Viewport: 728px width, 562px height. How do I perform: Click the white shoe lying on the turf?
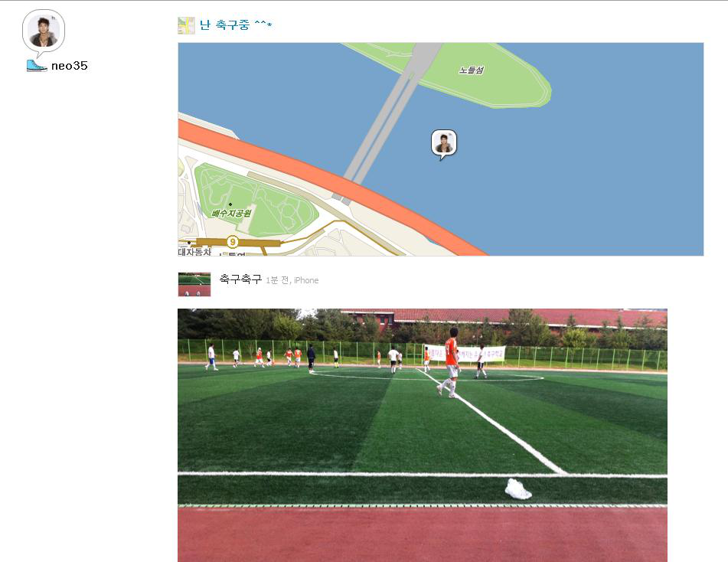pyautogui.click(x=517, y=489)
